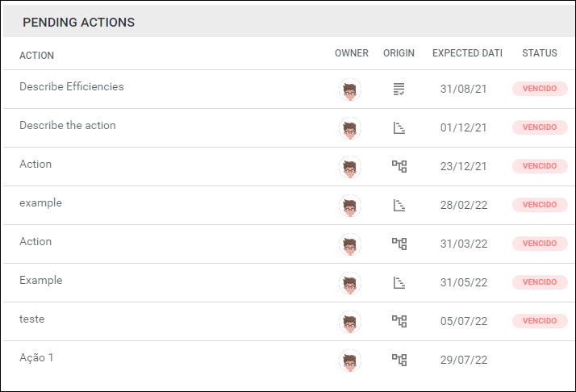Screen dimensions: 576x392
Task: Click the checklist origin icon for Describe Efficiencies
Action: click(399, 89)
